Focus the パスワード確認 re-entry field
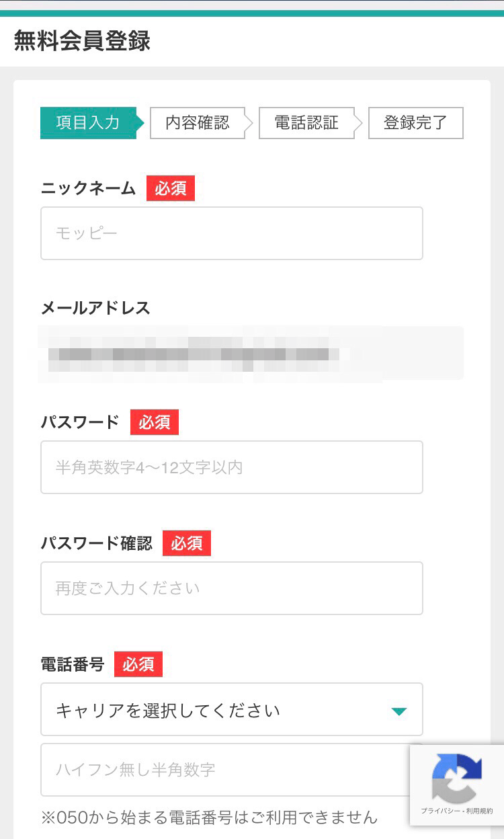Image resolution: width=504 pixels, height=839 pixels. [231, 588]
